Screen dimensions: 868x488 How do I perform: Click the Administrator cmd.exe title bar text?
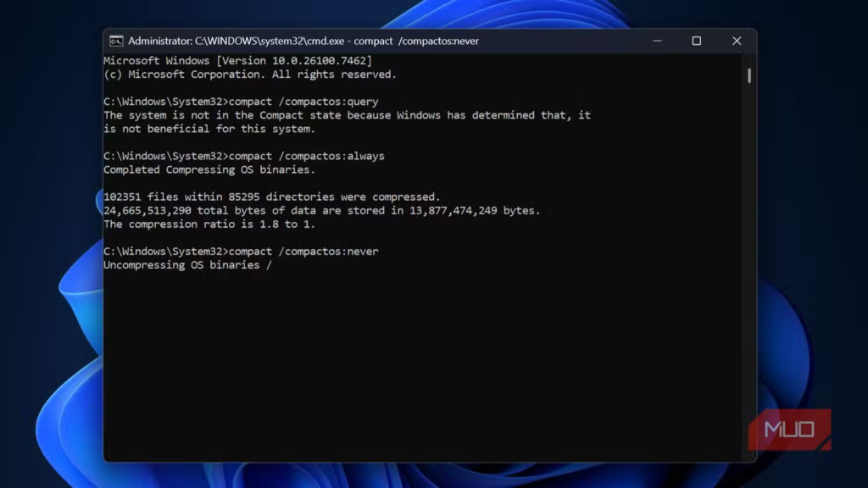[303, 41]
